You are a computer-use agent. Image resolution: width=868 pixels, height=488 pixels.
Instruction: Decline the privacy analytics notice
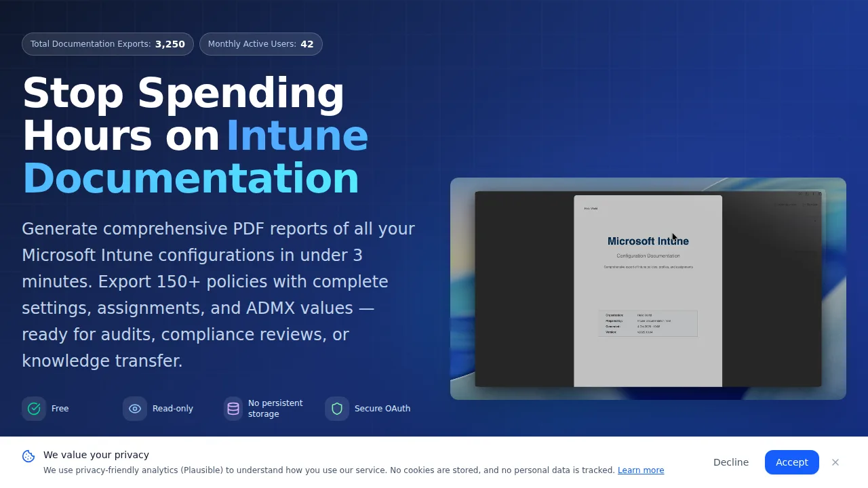pos(731,462)
